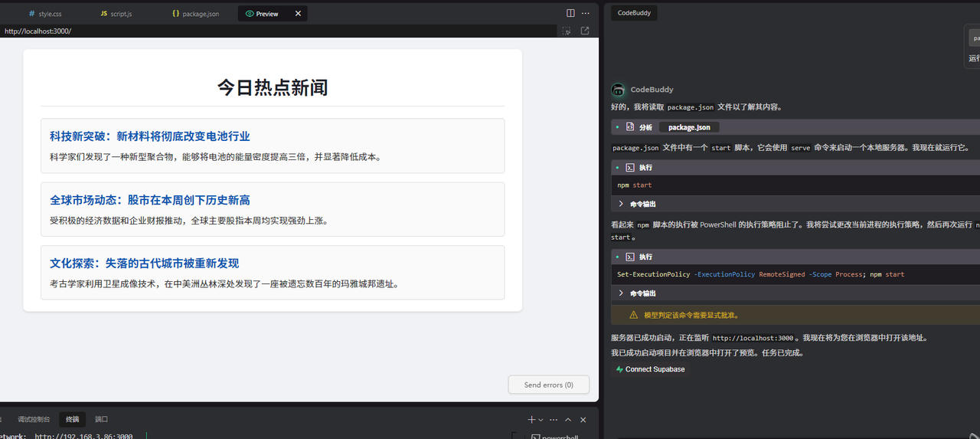Image resolution: width=980 pixels, height=439 pixels.
Task: Open the editor more actions menu
Action: coord(586,13)
